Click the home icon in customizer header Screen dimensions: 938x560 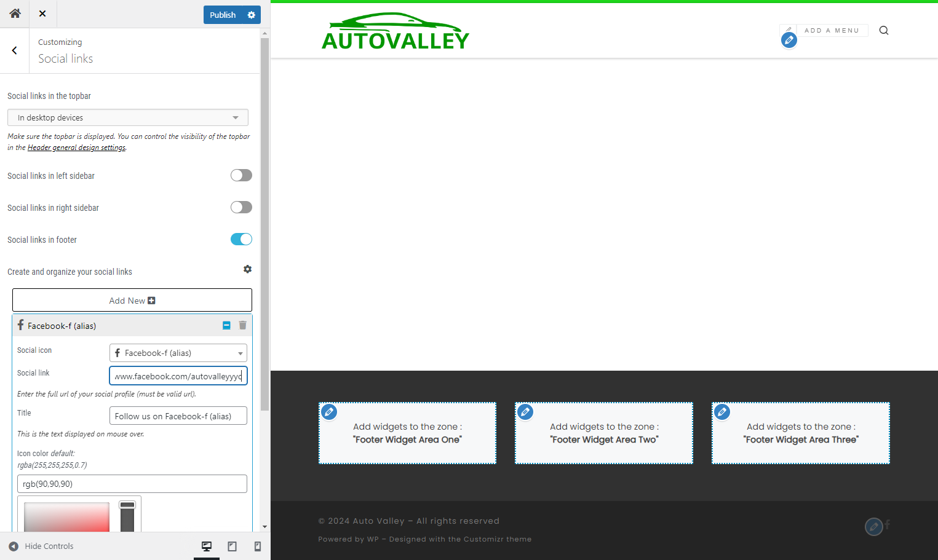click(x=15, y=14)
